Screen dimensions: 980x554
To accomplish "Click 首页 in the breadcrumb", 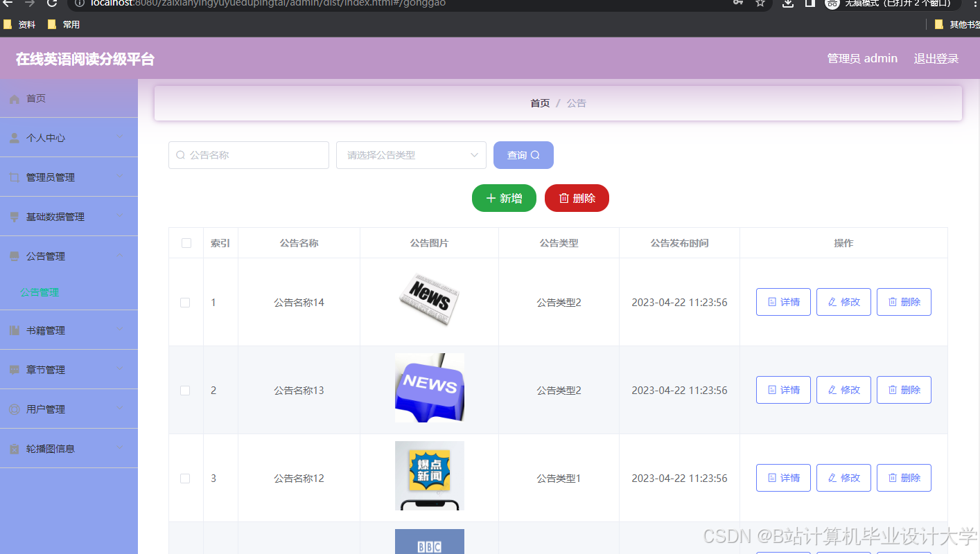I will coord(540,103).
